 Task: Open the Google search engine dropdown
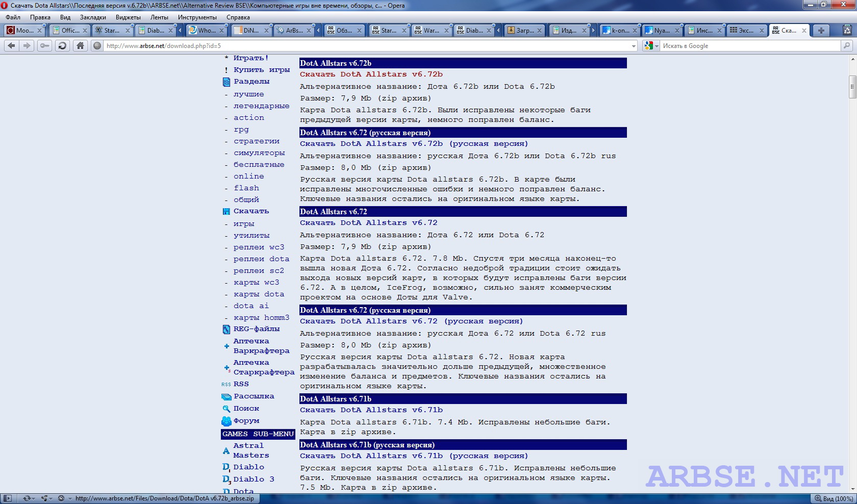(657, 46)
